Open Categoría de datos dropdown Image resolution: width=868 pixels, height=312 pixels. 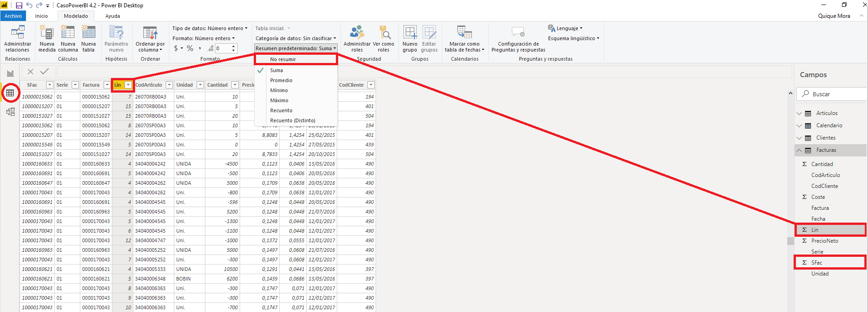(x=296, y=38)
